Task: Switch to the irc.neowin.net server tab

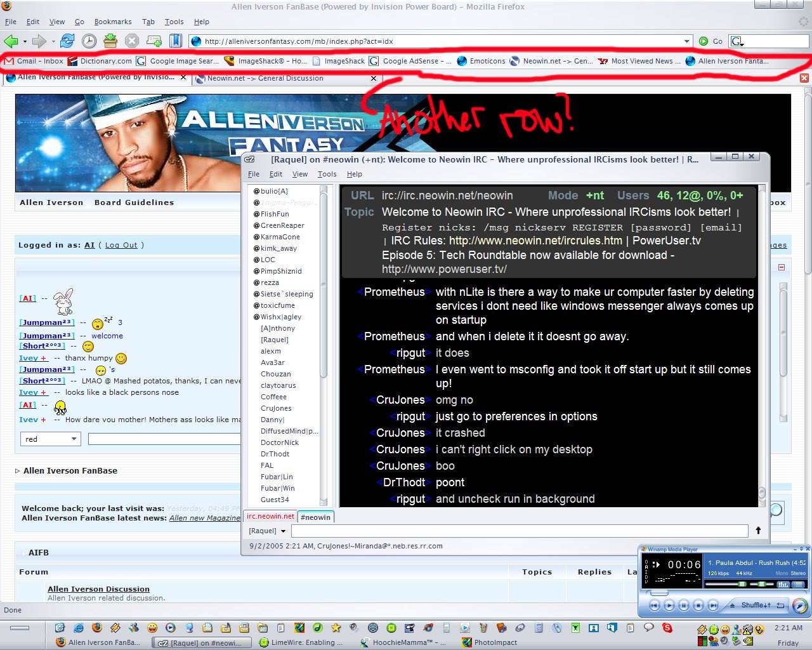Action: coord(270,516)
